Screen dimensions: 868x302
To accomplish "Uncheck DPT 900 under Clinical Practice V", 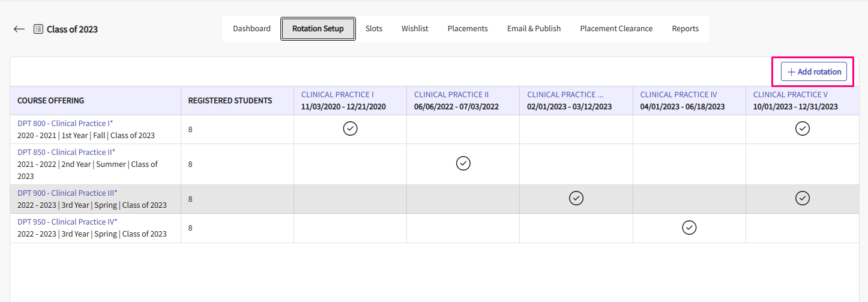I will click(802, 198).
